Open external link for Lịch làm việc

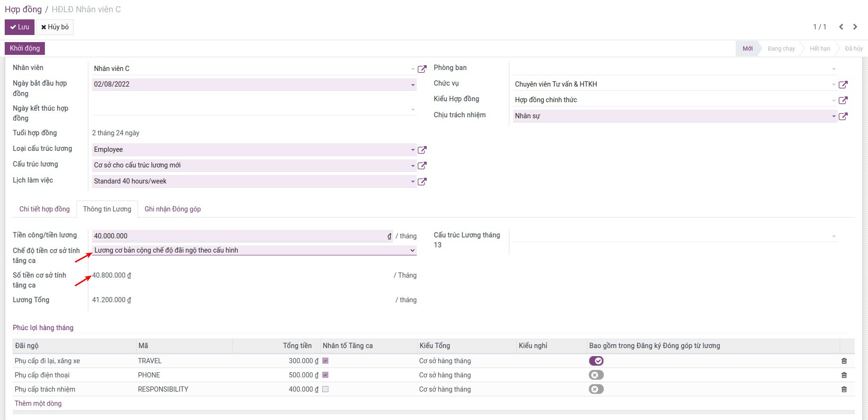click(422, 182)
